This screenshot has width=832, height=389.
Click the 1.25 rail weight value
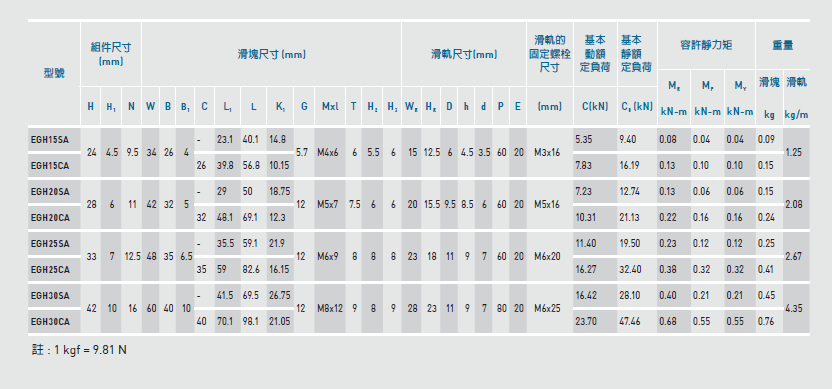tap(794, 152)
